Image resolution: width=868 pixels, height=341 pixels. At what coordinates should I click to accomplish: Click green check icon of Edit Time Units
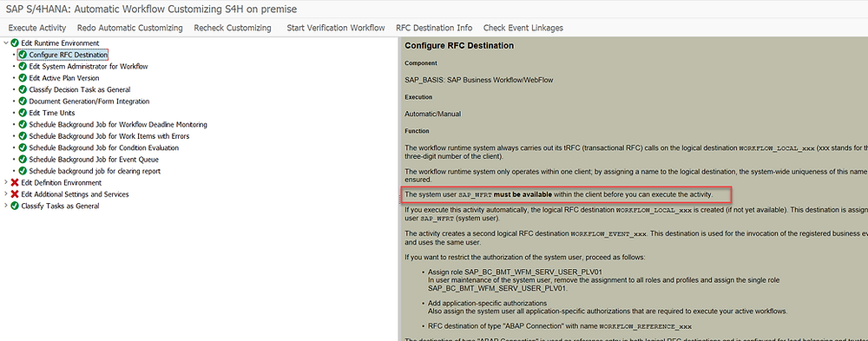pos(23,113)
